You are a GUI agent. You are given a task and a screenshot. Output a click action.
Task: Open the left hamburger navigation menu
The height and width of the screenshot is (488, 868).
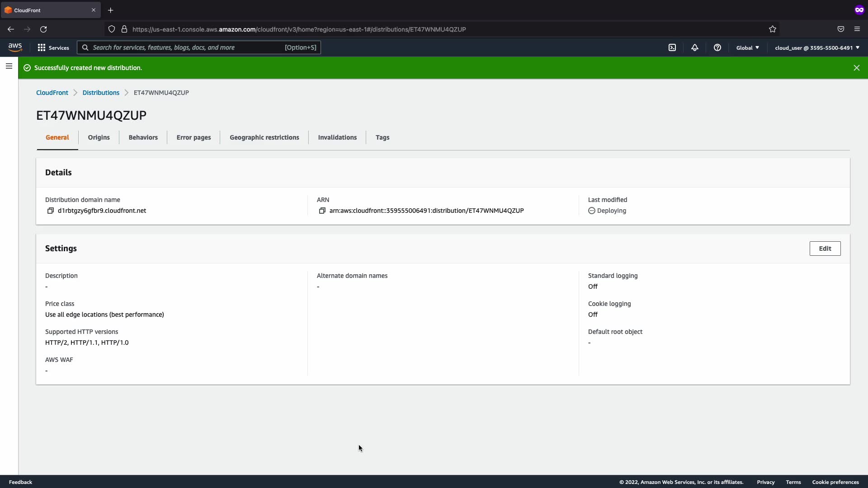pyautogui.click(x=9, y=66)
